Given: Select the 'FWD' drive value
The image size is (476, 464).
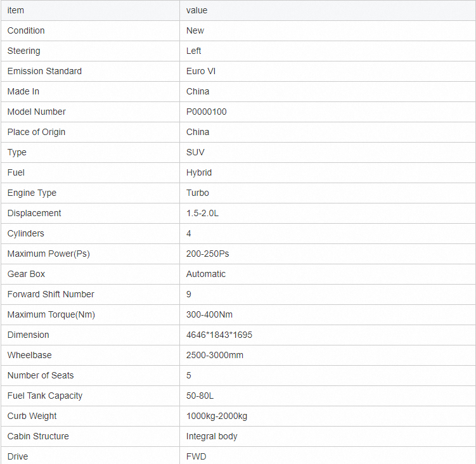Looking at the screenshot, I should pyautogui.click(x=196, y=456).
